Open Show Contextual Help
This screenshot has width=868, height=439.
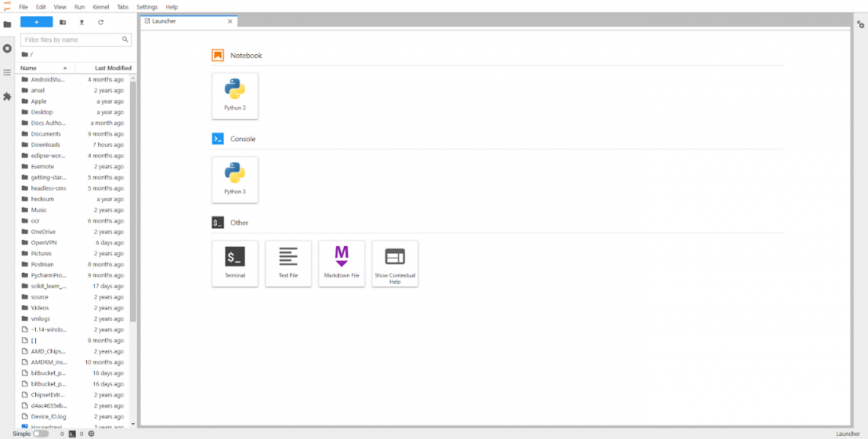tap(394, 263)
